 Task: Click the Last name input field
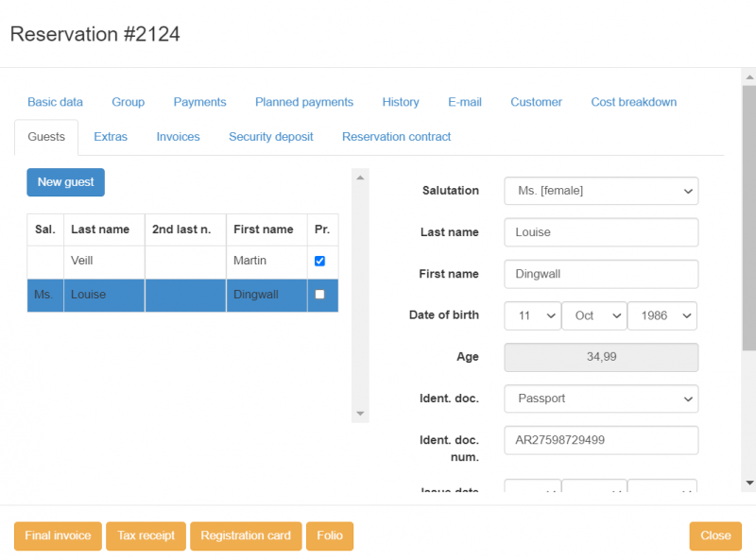click(x=601, y=232)
